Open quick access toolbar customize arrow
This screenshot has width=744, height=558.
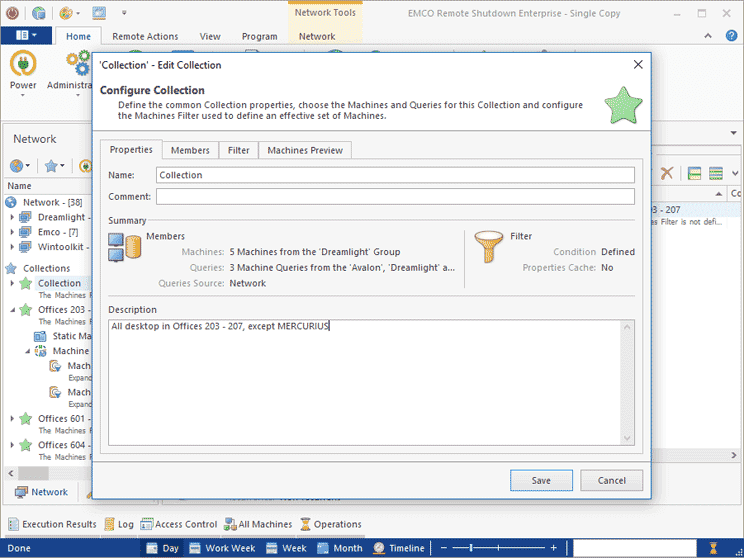124,13
